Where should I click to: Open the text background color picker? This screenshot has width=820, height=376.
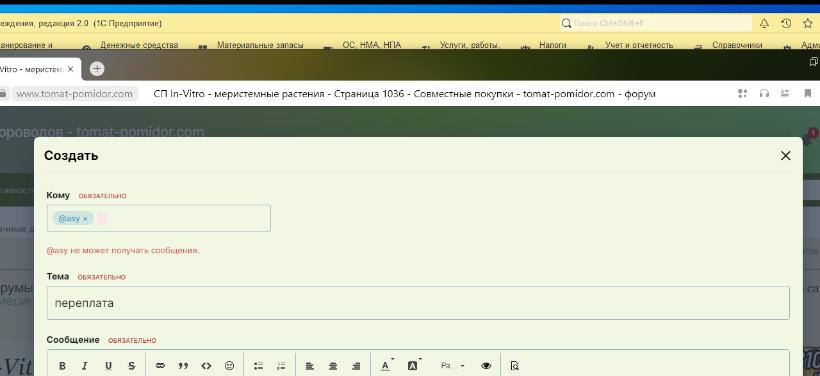[413, 366]
